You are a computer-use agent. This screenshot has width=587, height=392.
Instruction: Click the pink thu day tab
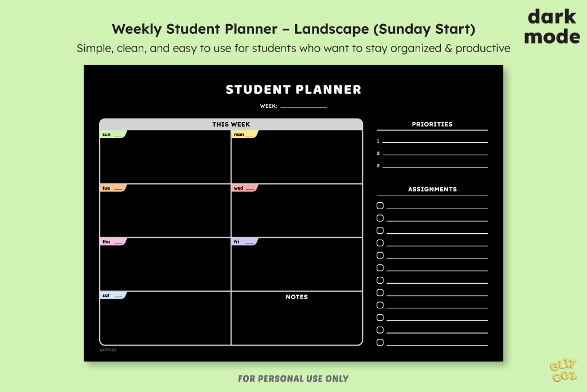pos(114,241)
